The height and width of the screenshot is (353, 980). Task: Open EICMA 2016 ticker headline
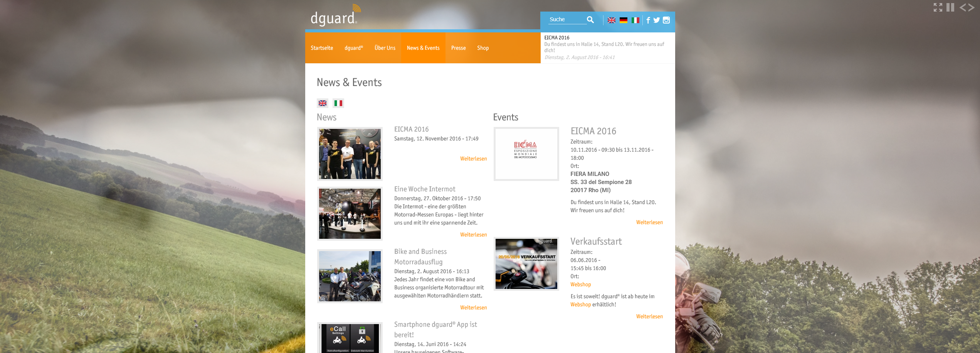point(557,37)
